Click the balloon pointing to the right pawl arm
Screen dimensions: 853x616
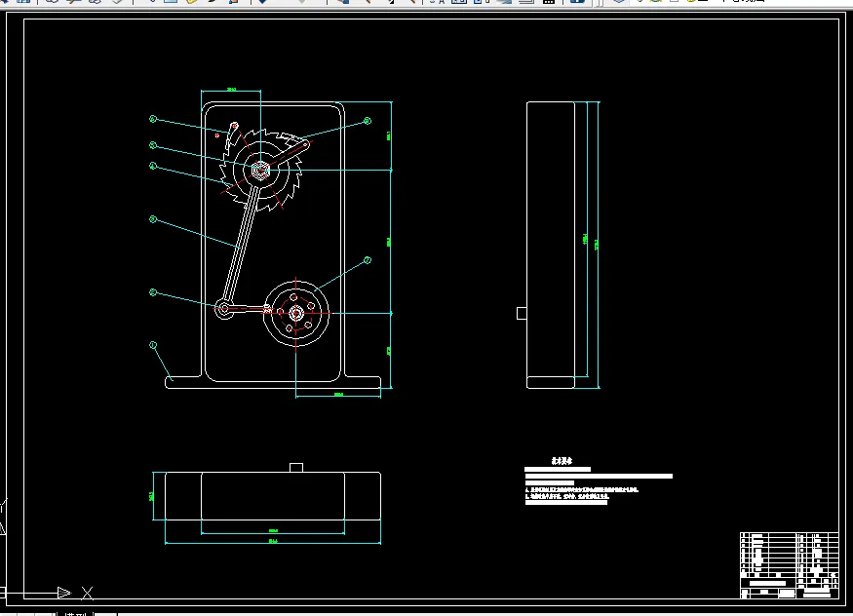(368, 121)
